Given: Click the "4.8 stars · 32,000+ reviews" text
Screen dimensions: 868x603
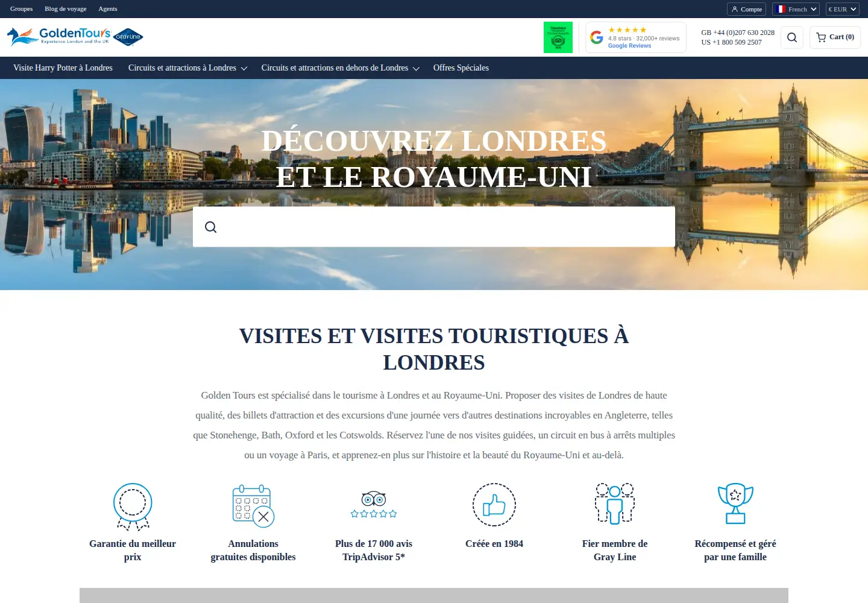Looking at the screenshot, I should pyautogui.click(x=644, y=38).
